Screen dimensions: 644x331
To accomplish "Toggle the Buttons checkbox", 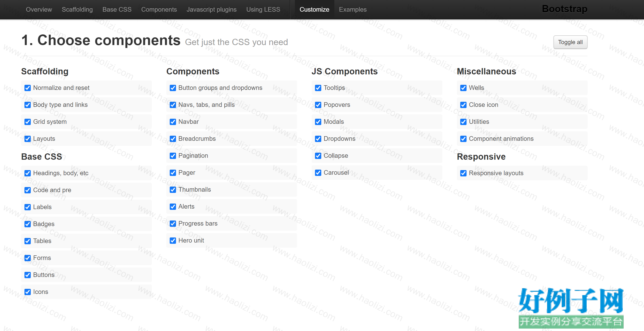I will [x=28, y=276].
